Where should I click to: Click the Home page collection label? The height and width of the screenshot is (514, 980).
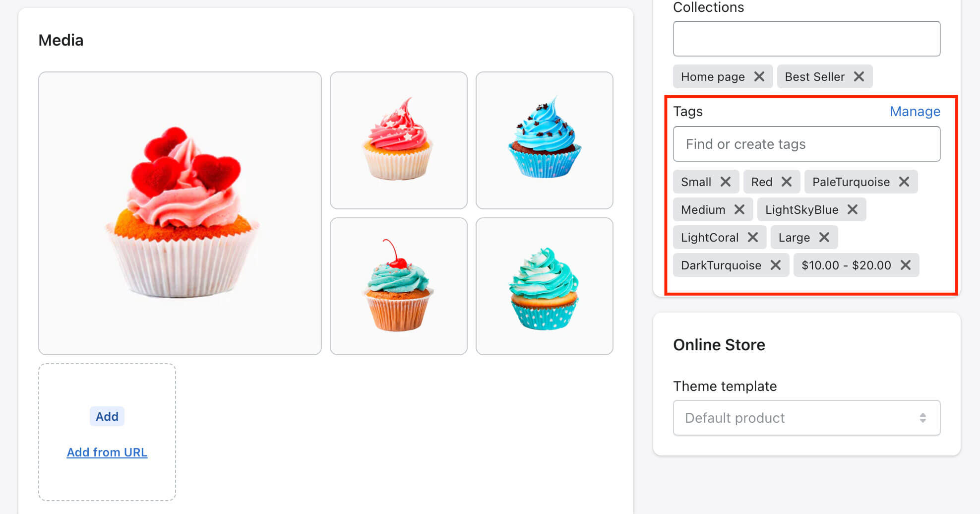tap(713, 76)
